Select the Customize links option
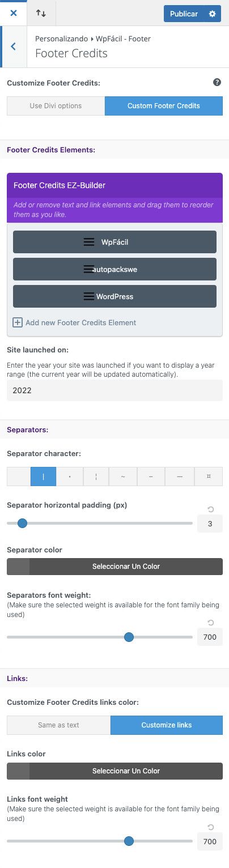The image size is (229, 868). [167, 725]
